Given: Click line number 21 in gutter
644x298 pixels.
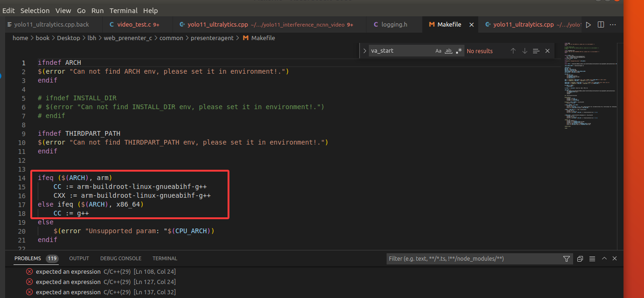Looking at the screenshot, I should click(22, 240).
